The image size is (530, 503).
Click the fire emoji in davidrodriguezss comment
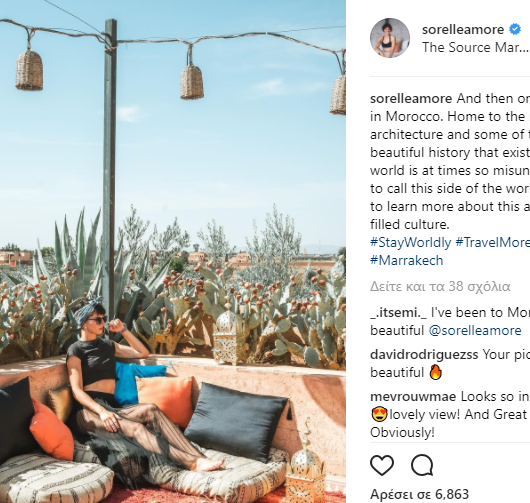pyautogui.click(x=435, y=373)
